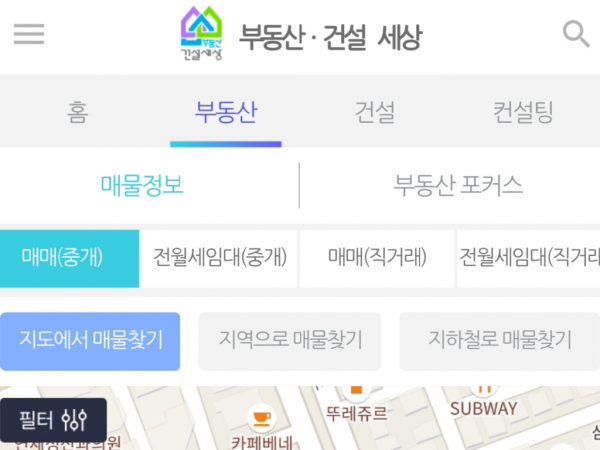Tap the magnifying glass search icon
This screenshot has height=450, width=600.
tap(576, 34)
